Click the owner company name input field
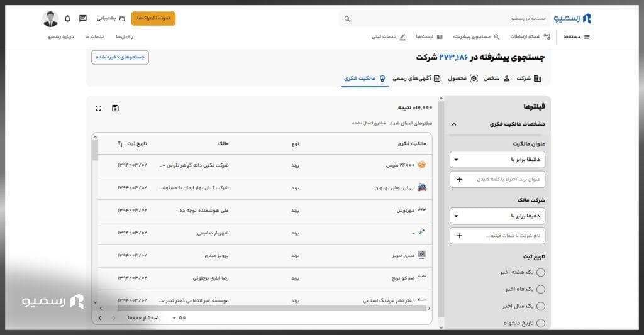 click(x=497, y=236)
